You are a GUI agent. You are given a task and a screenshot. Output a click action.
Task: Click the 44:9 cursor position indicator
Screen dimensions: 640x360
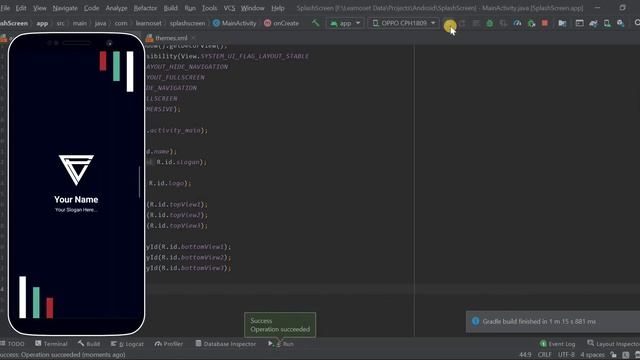click(x=525, y=355)
